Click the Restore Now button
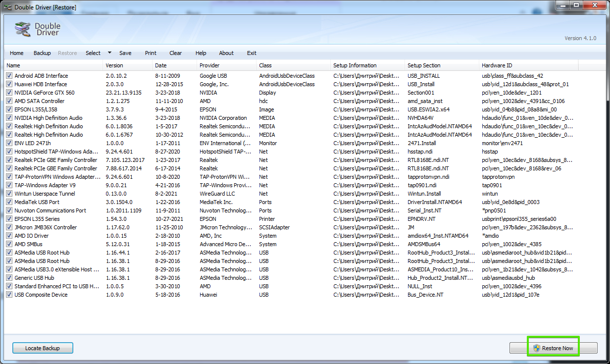This screenshot has width=610, height=364. point(554,348)
